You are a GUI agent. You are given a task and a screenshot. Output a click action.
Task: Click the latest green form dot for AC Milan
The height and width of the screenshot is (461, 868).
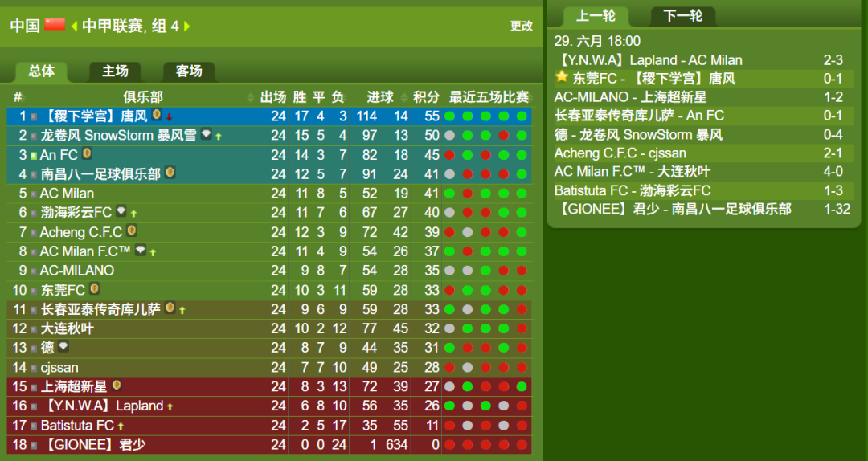click(522, 193)
